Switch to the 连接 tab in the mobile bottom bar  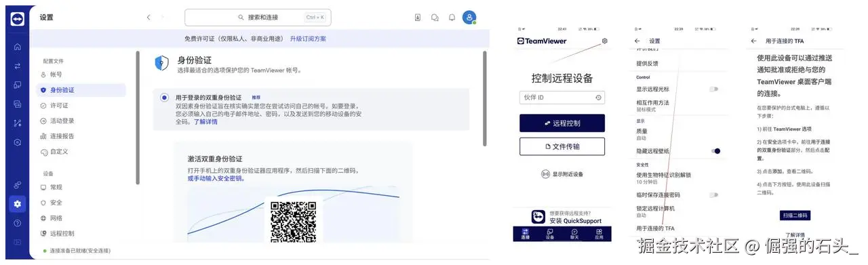point(526,235)
